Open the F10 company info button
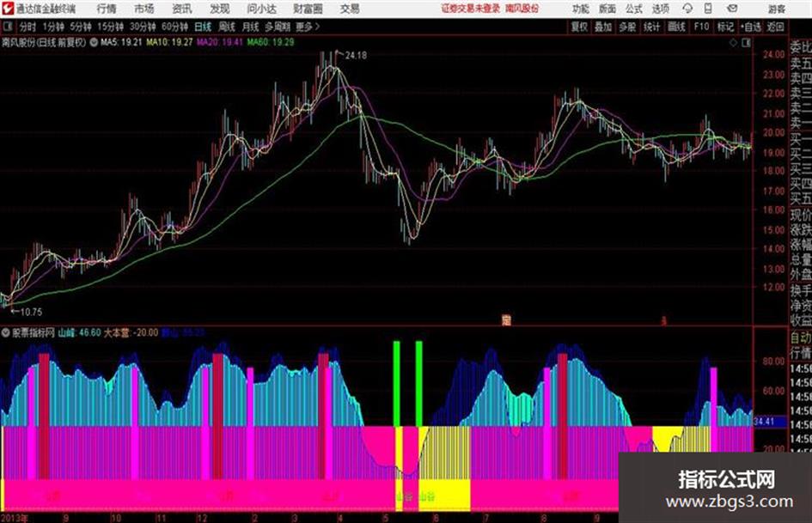 701,27
